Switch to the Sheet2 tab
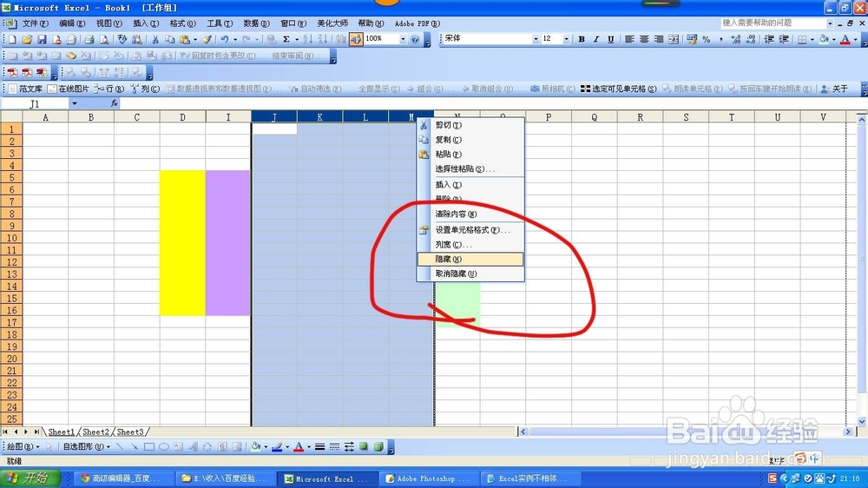This screenshot has height=488, width=868. click(95, 432)
